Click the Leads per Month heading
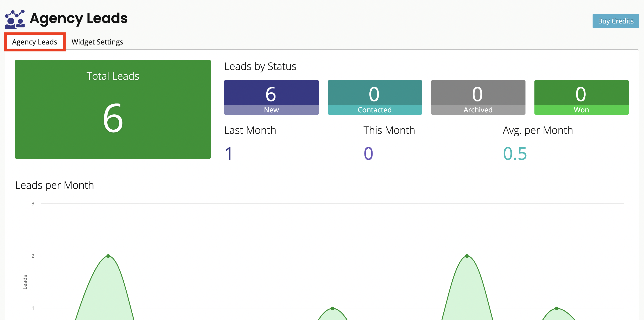 pos(55,185)
